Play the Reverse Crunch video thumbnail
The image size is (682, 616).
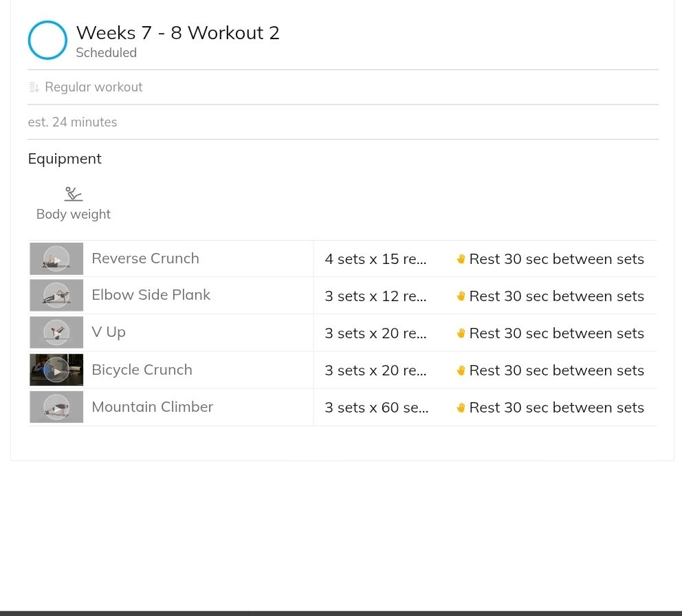[56, 258]
